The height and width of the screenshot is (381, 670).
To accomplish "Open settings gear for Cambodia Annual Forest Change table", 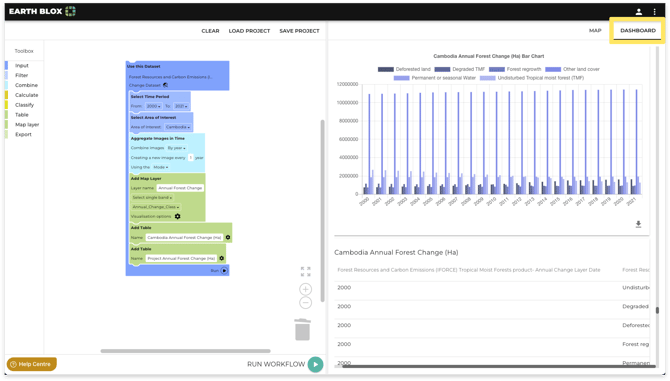I will tap(228, 237).
